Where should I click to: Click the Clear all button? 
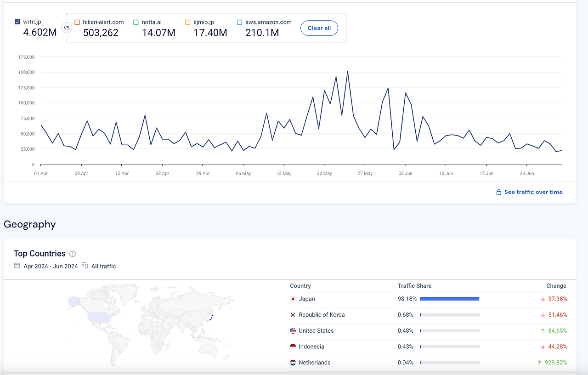pyautogui.click(x=319, y=28)
